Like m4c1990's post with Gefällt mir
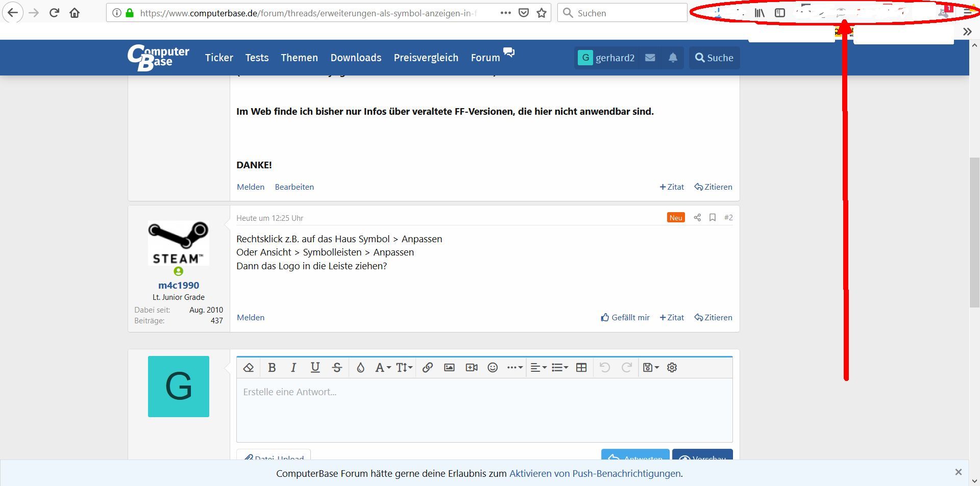Screen dimensions: 980x486 coord(625,318)
